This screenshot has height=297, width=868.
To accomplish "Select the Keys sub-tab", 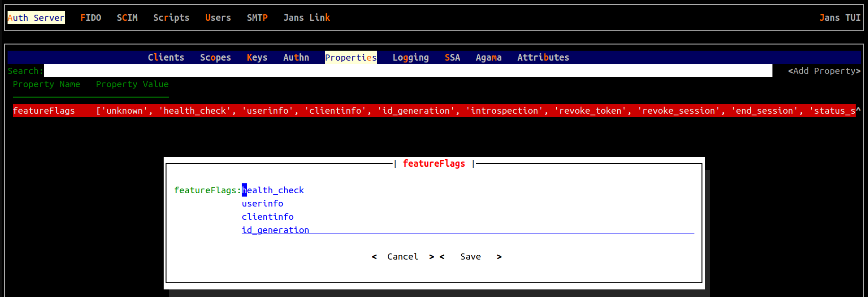I will pyautogui.click(x=257, y=58).
